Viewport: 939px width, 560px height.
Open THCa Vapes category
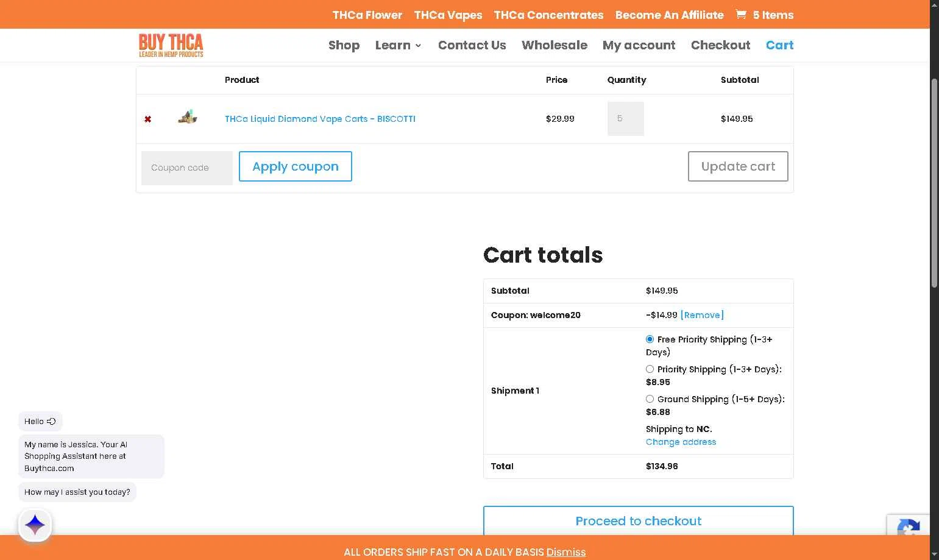point(448,15)
